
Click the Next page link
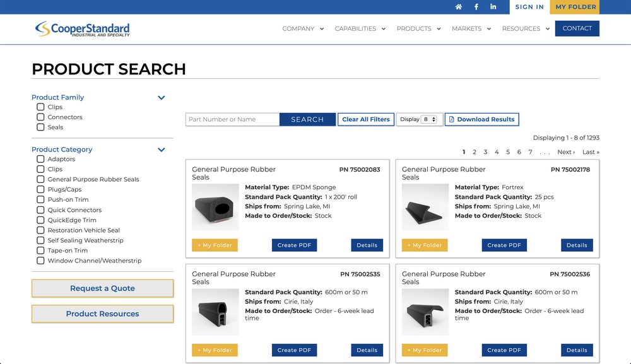point(566,152)
